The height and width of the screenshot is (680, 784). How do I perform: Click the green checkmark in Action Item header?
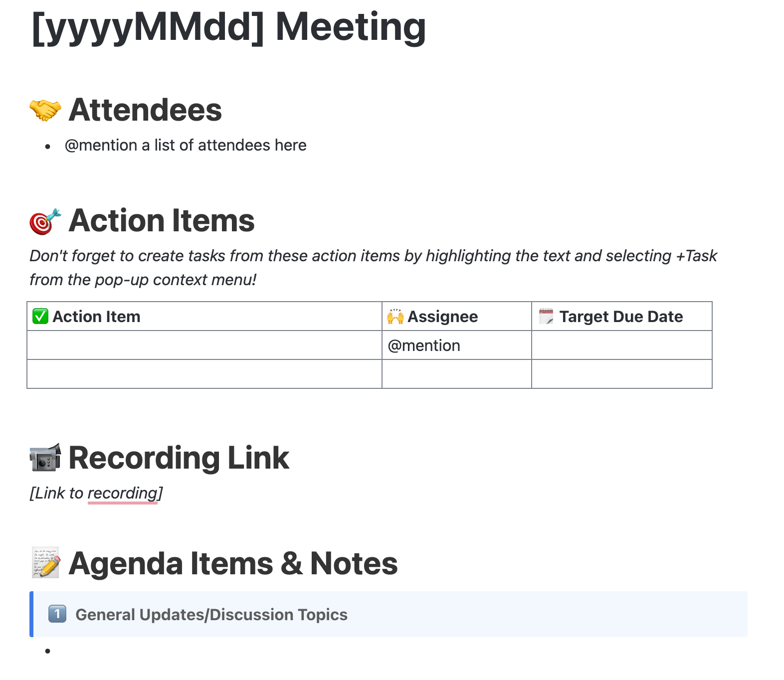[40, 316]
